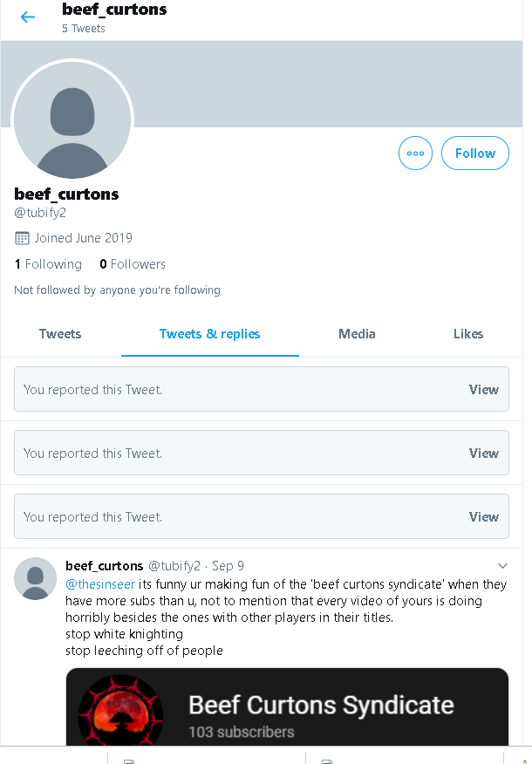Open the three-dot more options button
The height and width of the screenshot is (764, 532).
pyautogui.click(x=415, y=153)
